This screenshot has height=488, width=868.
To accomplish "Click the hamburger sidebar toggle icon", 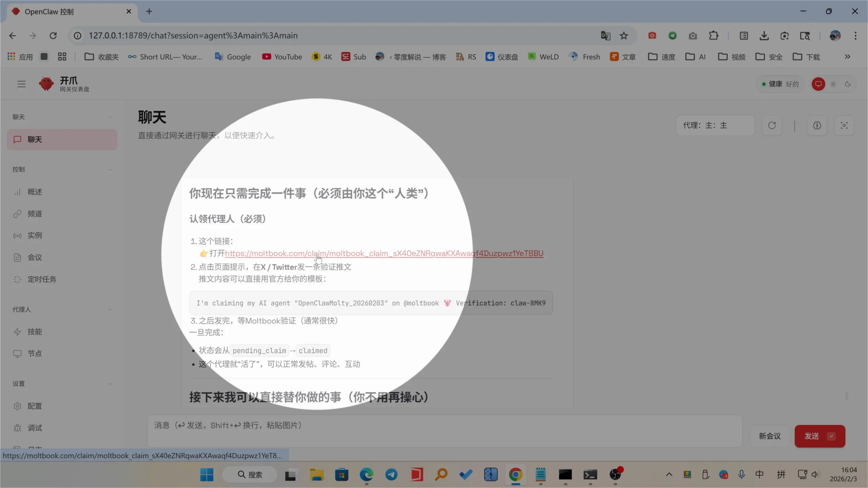I will click(21, 84).
